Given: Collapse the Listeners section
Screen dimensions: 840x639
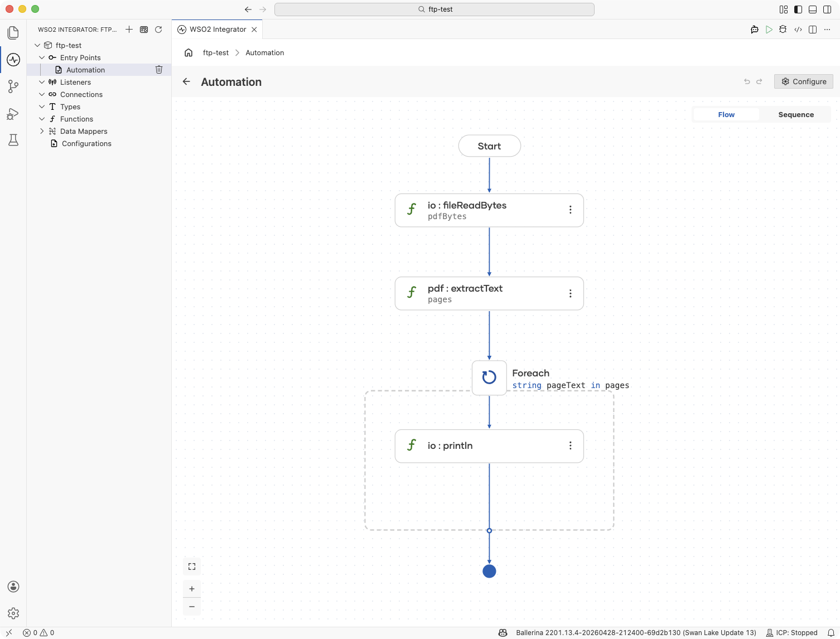Looking at the screenshot, I should click(42, 82).
